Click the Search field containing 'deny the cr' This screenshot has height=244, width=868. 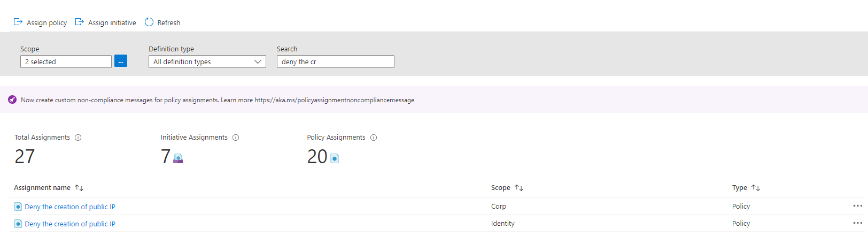pos(335,62)
